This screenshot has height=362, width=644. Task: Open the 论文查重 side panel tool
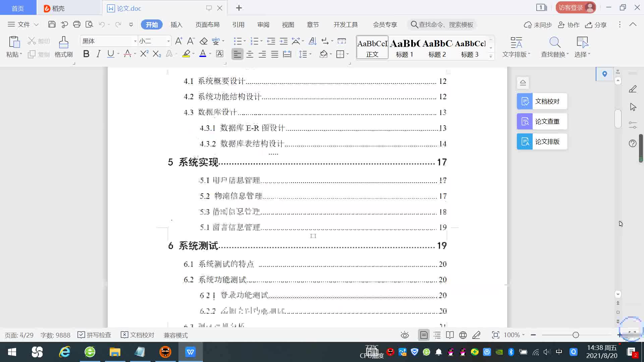(x=542, y=121)
